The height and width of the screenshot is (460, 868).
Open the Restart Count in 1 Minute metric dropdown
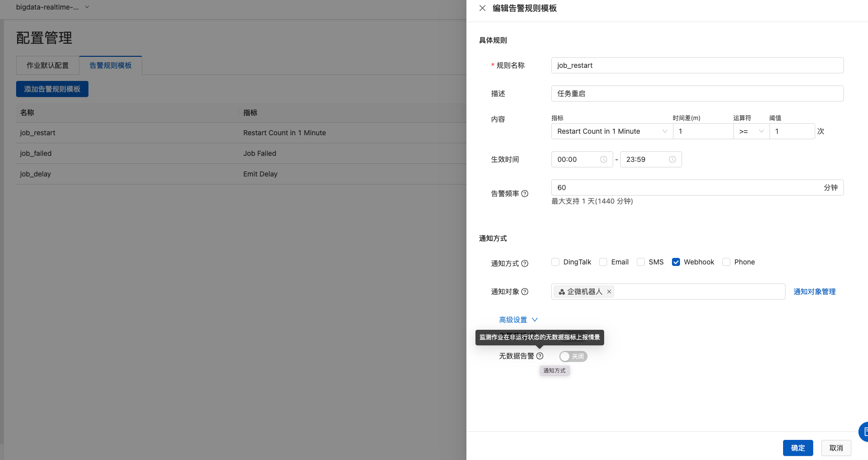coord(612,131)
